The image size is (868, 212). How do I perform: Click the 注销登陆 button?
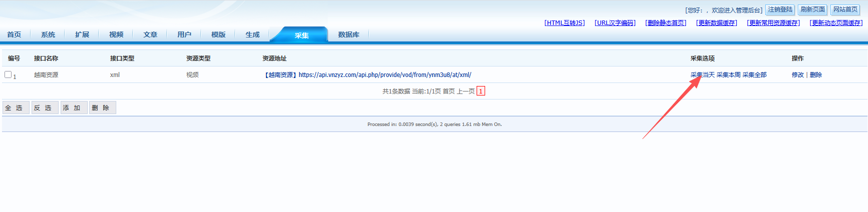point(780,9)
